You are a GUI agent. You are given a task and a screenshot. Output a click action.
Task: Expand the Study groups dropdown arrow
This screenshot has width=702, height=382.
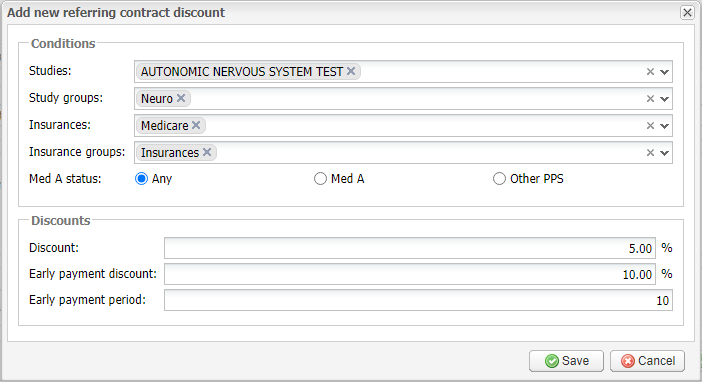click(x=664, y=99)
